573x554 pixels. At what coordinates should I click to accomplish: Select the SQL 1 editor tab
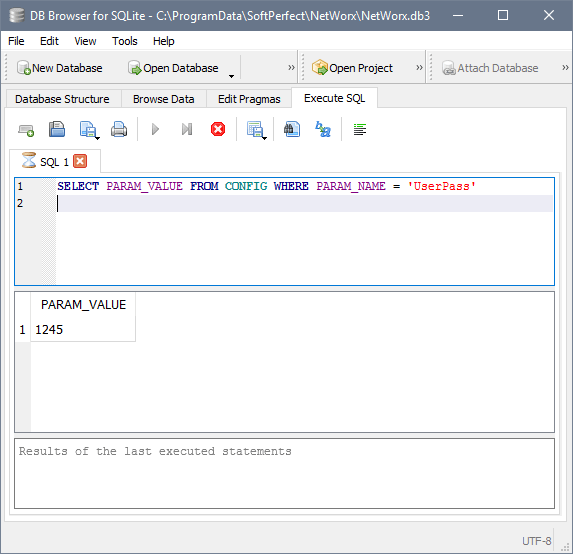(55, 161)
